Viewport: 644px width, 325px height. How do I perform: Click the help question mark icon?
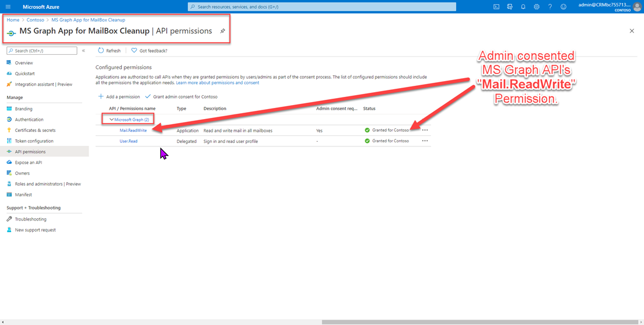pos(549,7)
